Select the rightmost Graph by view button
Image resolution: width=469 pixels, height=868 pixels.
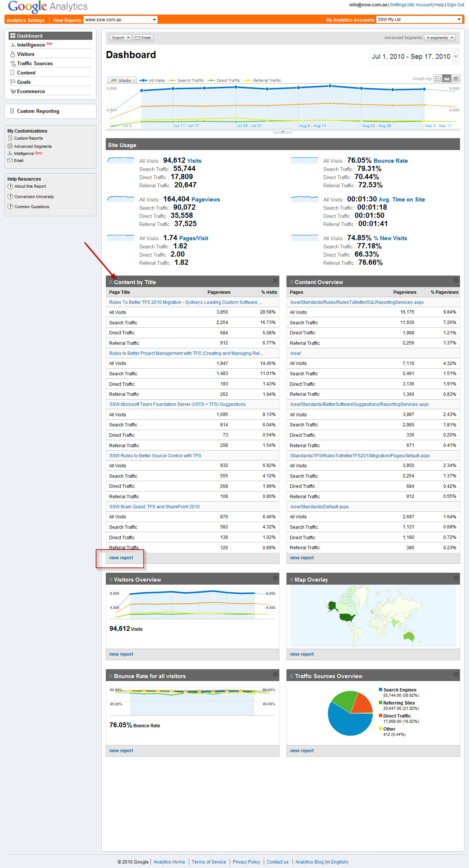tap(456, 79)
